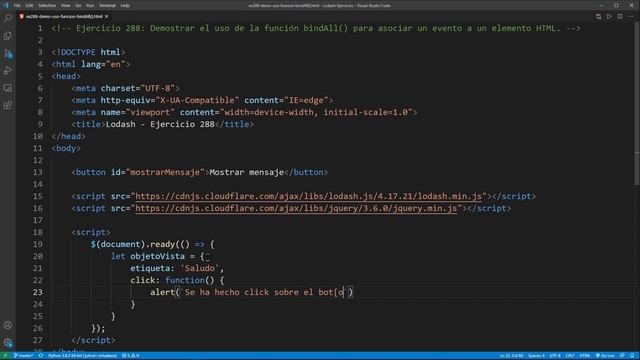The image size is (640, 360).
Task: Click the DOCTYPE html declaration
Action: pyautogui.click(x=88, y=52)
